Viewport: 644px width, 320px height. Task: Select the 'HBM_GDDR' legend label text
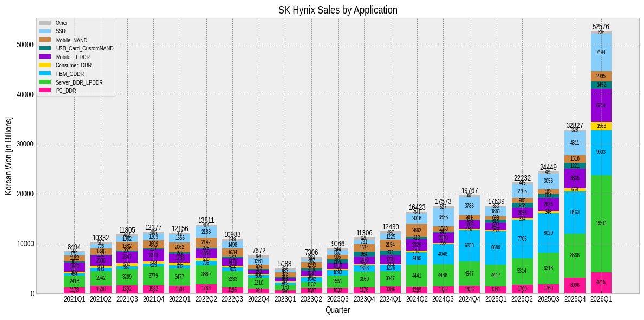(x=70, y=74)
